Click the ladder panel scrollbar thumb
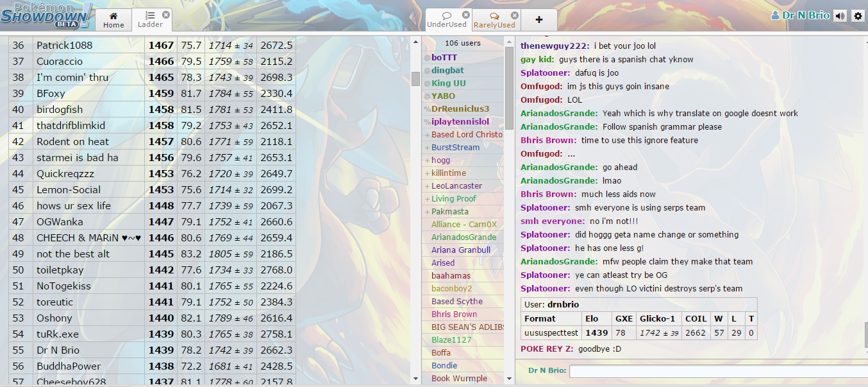 tap(415, 78)
